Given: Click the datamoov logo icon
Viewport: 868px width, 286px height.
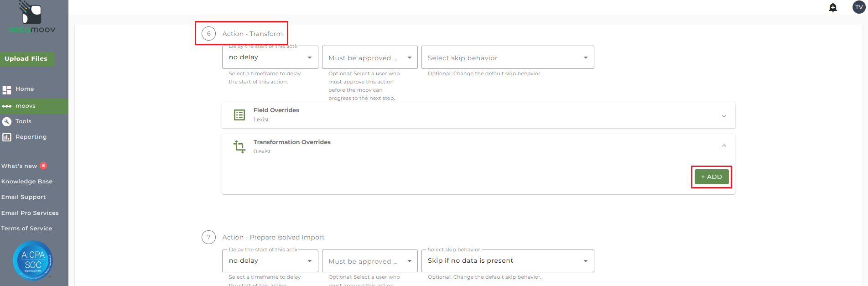Looking at the screenshot, I should (x=31, y=13).
